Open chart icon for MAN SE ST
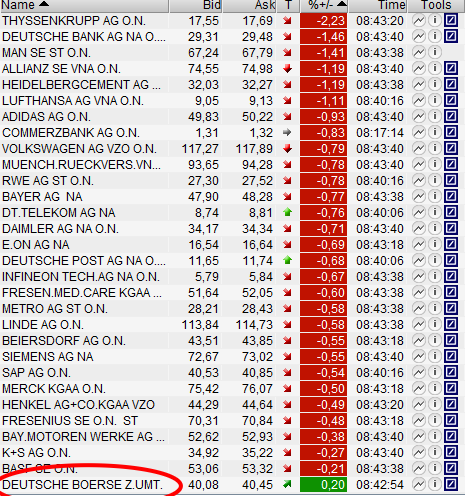The width and height of the screenshot is (465, 496). click(419, 52)
